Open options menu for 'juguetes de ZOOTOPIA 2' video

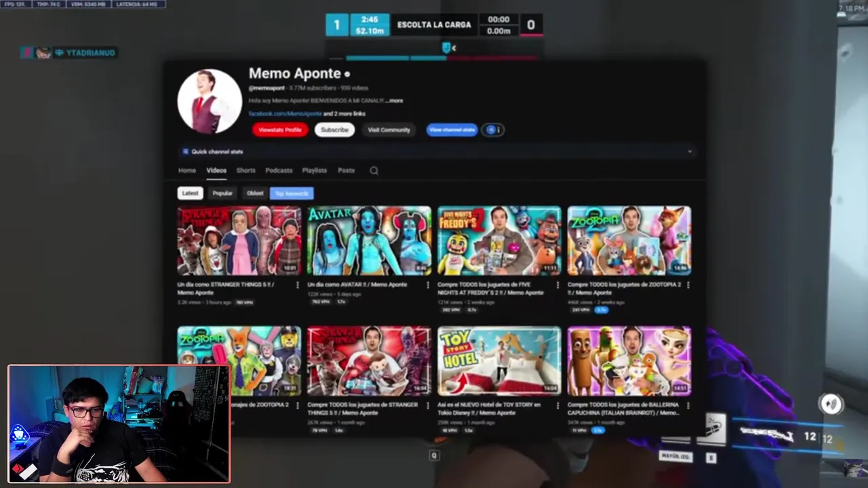[688, 285]
